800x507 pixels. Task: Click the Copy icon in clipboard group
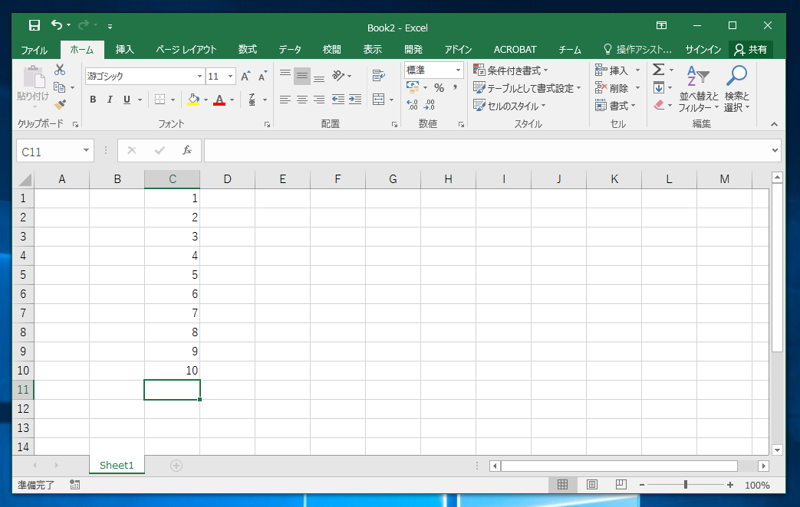tap(60, 87)
